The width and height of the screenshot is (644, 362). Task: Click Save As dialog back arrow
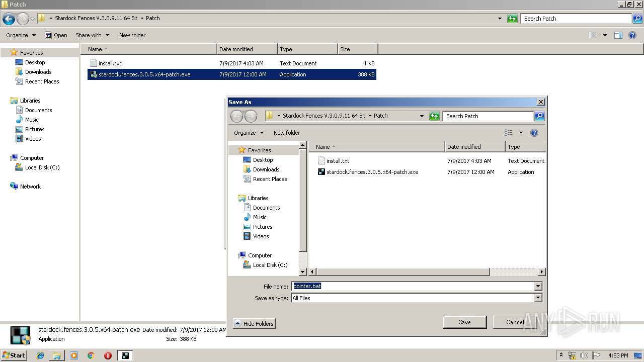point(236,116)
